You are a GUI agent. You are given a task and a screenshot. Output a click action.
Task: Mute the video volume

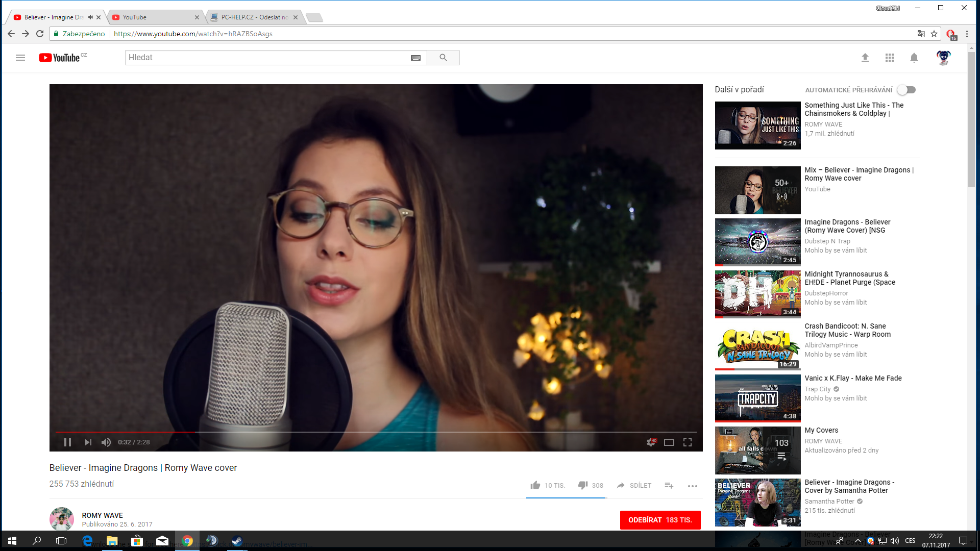(x=106, y=442)
